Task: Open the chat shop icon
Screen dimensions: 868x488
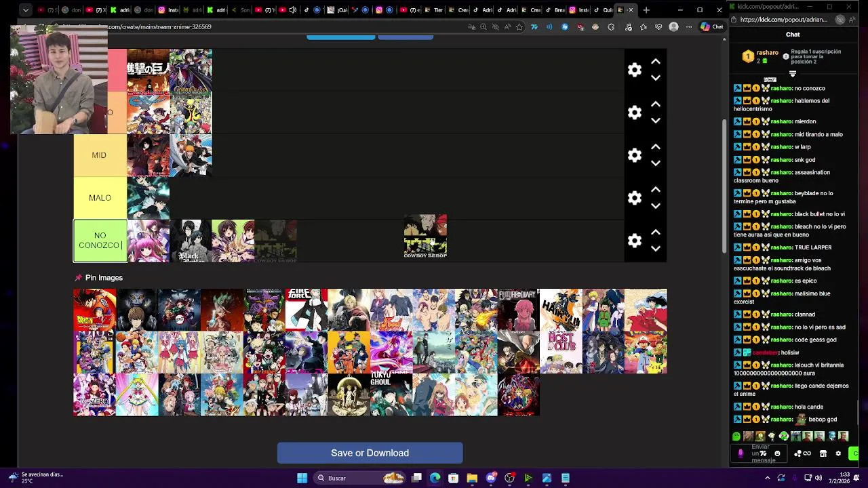Action: click(x=823, y=453)
